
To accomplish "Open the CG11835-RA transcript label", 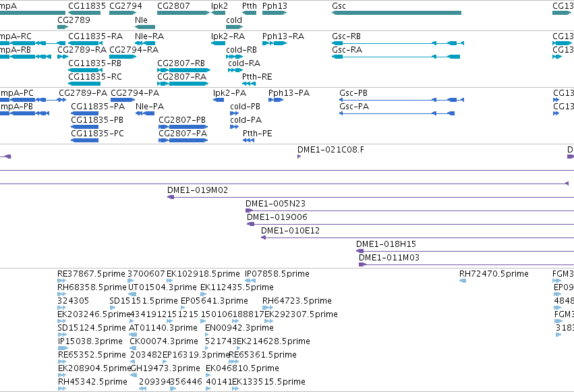I will (96, 36).
